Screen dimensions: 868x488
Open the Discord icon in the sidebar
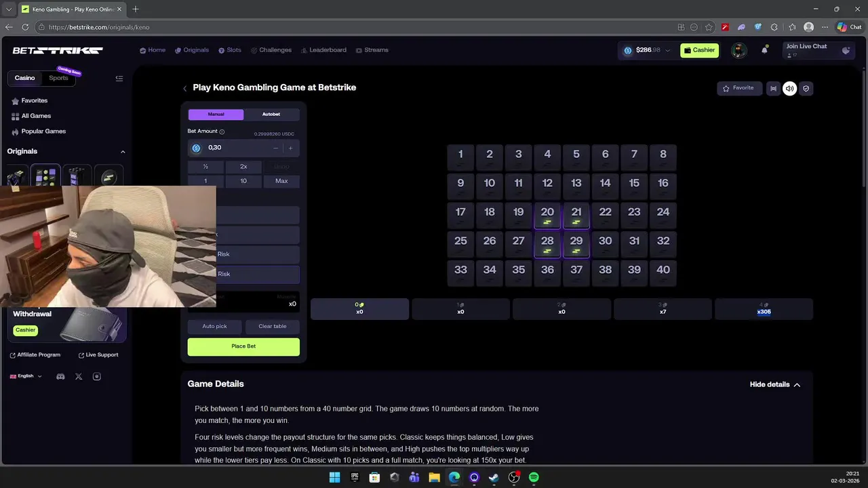tap(60, 376)
